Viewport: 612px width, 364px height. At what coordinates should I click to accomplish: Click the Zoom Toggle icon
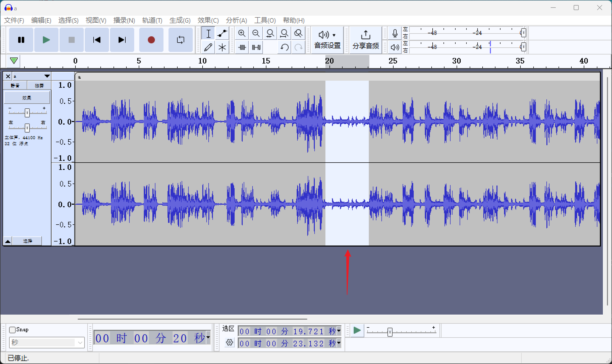click(298, 33)
